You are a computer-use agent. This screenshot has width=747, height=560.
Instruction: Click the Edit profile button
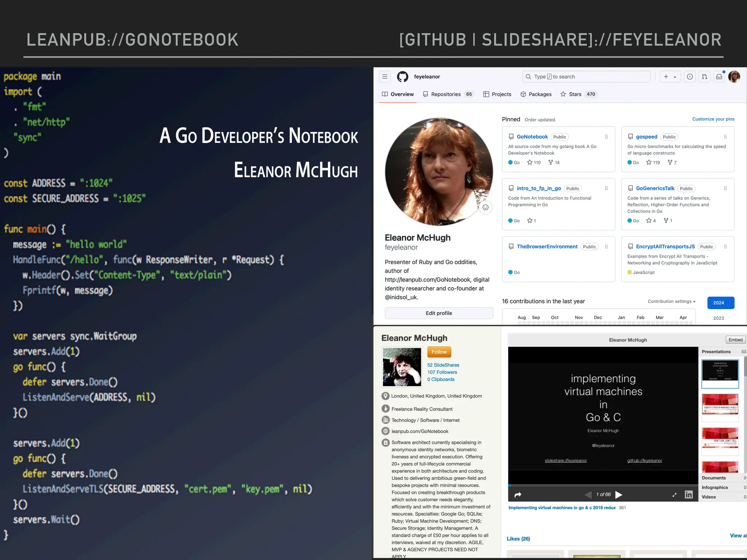point(439,313)
